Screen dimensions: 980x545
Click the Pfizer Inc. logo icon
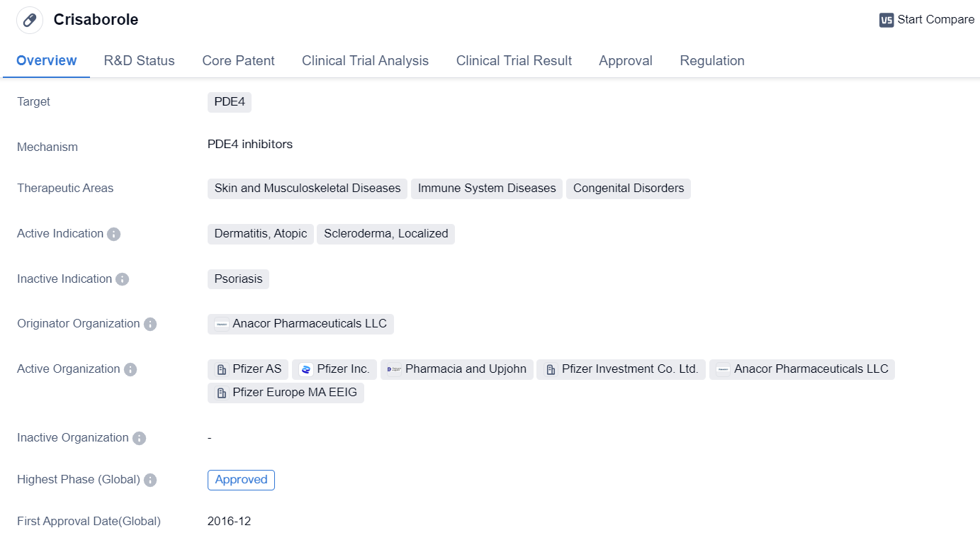tap(306, 369)
